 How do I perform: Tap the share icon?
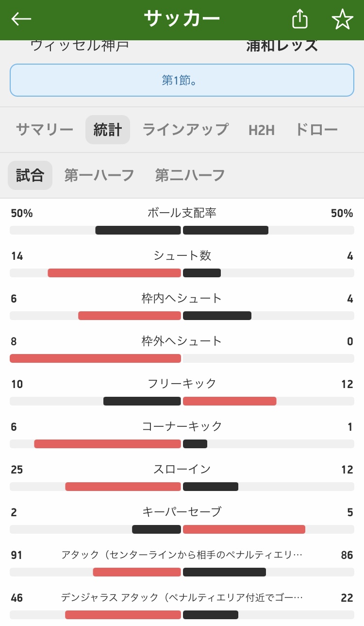click(300, 19)
